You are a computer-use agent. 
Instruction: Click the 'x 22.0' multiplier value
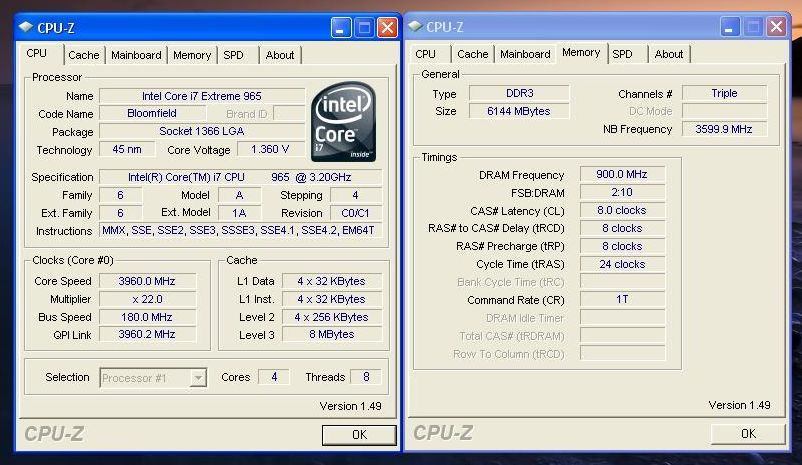(147, 299)
